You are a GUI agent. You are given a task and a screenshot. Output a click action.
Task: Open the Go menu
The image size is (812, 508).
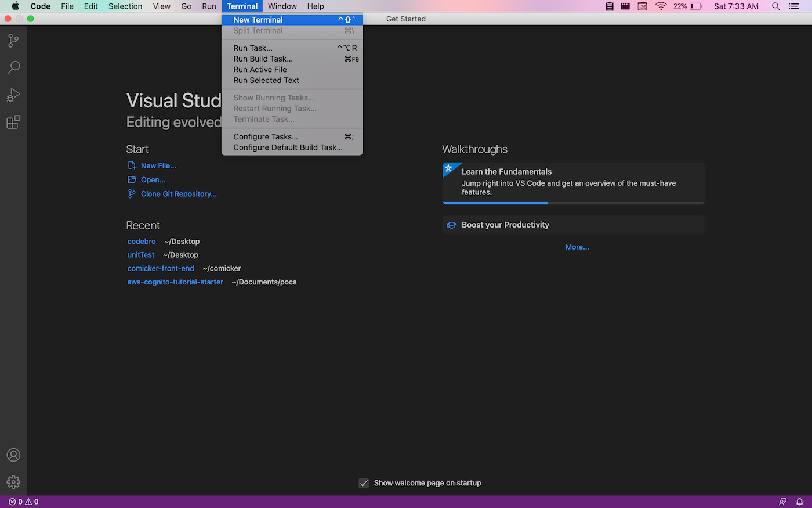[186, 6]
